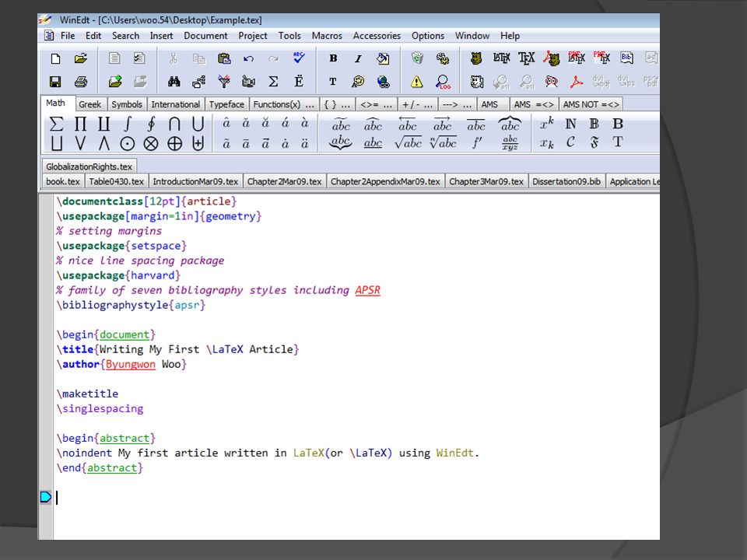Screen dimensions: 747x560
Task: Insert the integral math symbol
Action: coord(127,124)
